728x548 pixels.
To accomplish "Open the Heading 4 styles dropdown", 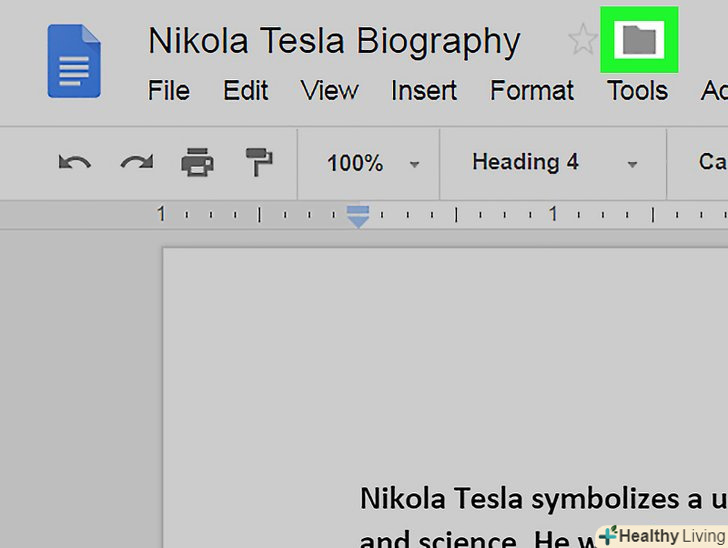I will 553,163.
